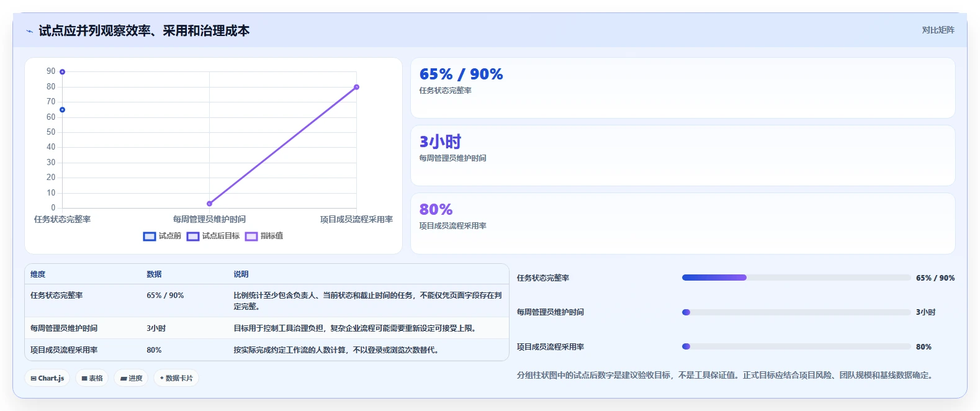
Task: Click the 每周管理员维护时间 x-axis label
Action: (209, 219)
